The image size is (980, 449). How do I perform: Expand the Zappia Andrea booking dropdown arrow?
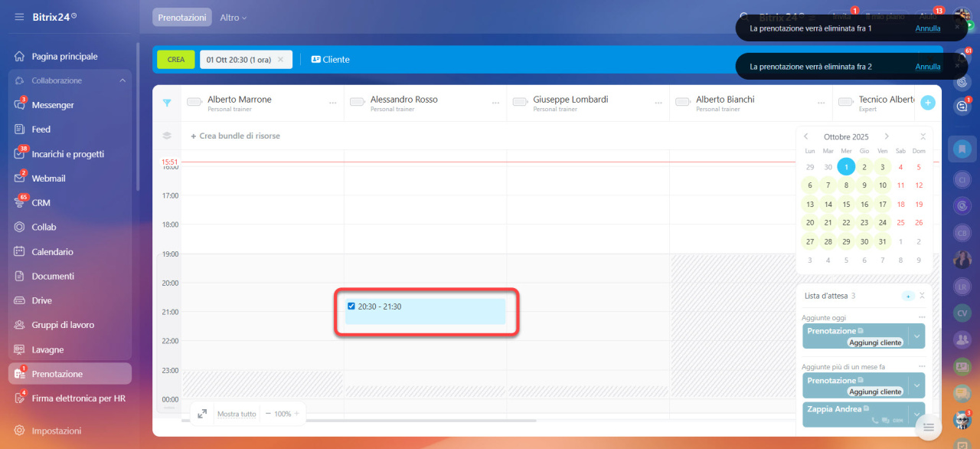click(916, 415)
